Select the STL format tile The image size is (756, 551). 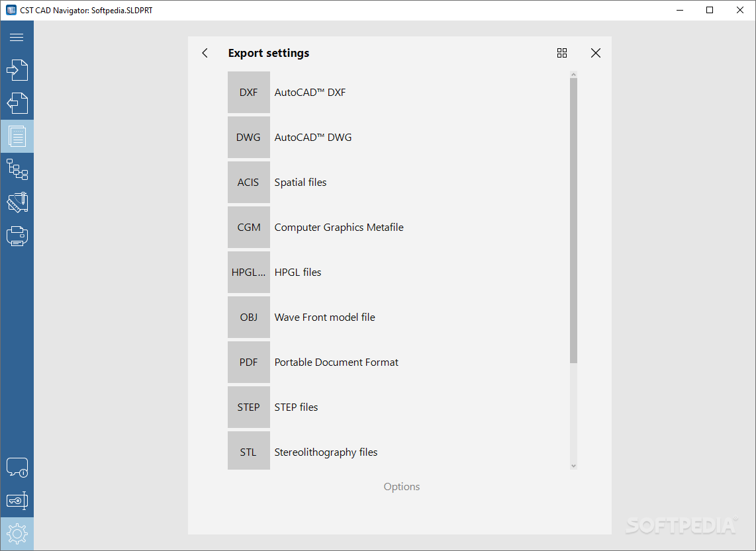pos(249,451)
